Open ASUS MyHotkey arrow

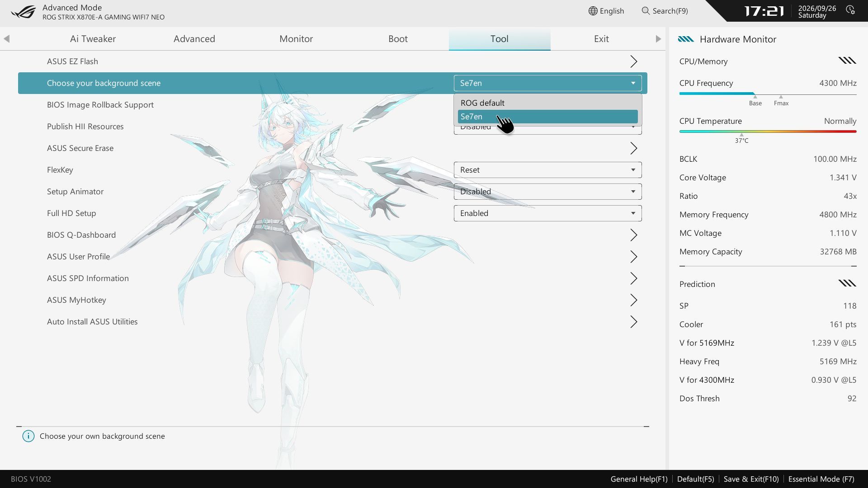click(x=634, y=300)
